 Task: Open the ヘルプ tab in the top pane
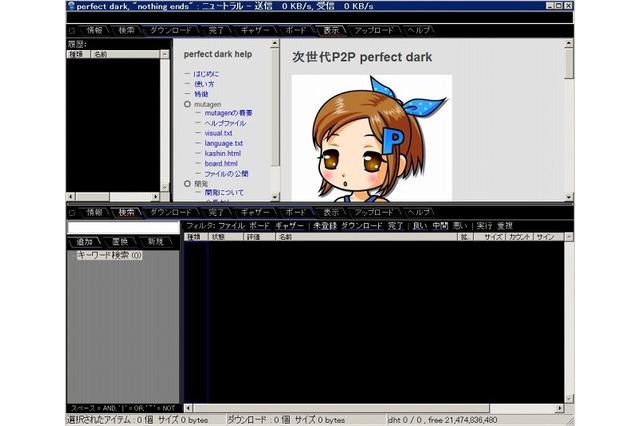pos(418,30)
